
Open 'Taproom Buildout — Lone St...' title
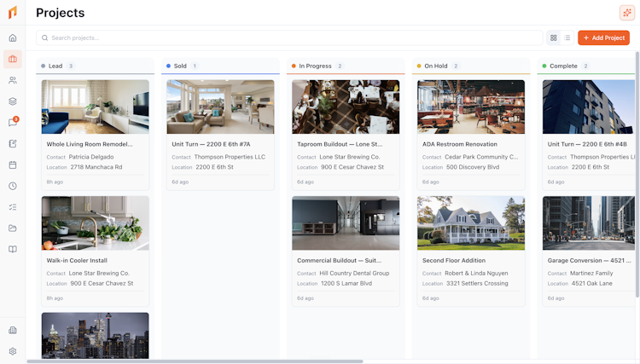[x=340, y=144]
